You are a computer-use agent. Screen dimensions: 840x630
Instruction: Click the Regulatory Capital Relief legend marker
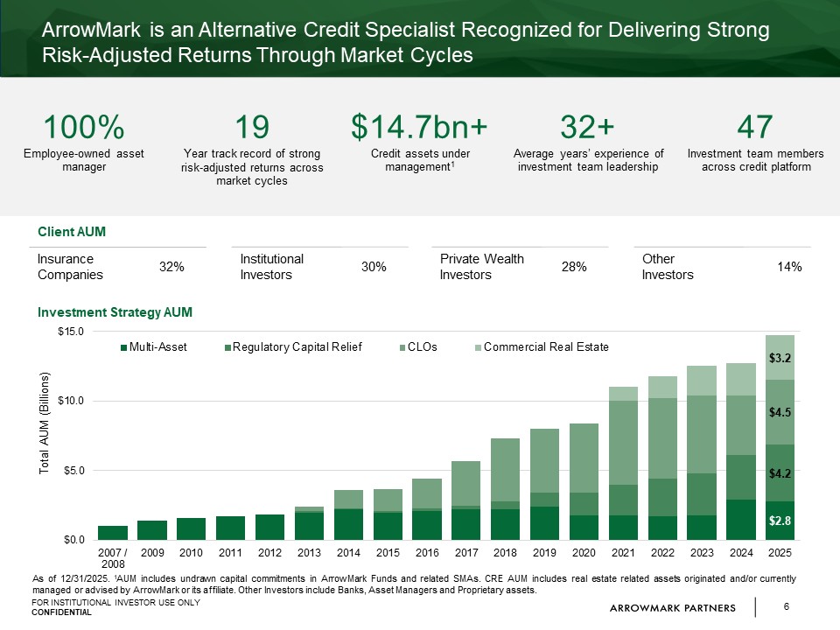click(227, 347)
